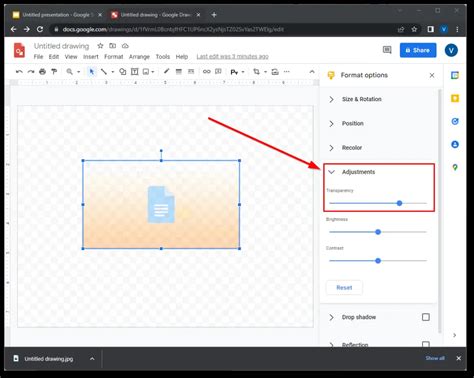This screenshot has width=474, height=378.
Task: Open the Tools menu
Action: (x=163, y=57)
